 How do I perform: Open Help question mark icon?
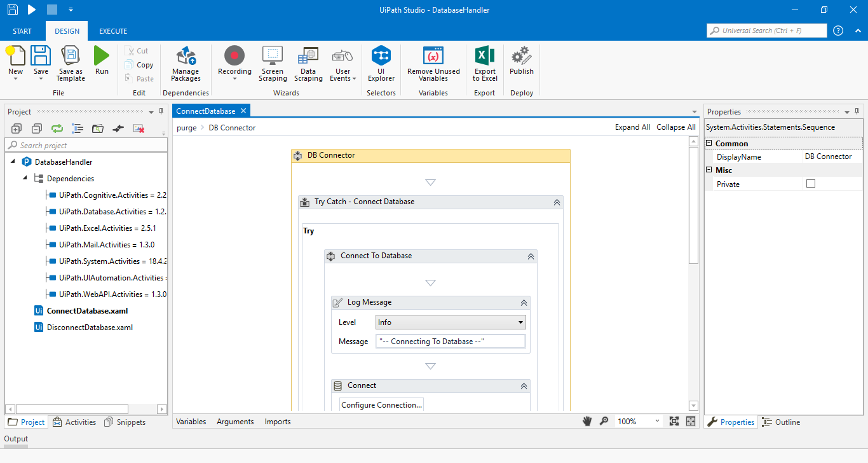[838, 31]
